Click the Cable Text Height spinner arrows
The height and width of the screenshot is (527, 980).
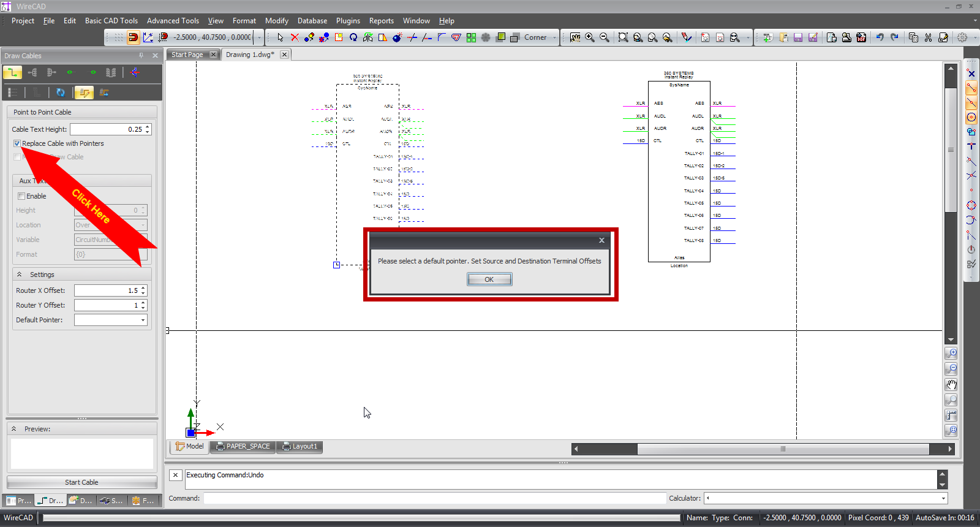click(148, 129)
